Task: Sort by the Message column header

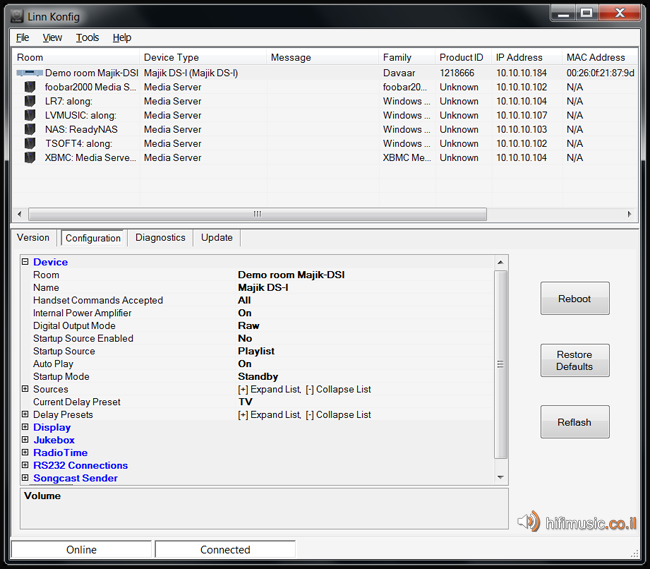Action: click(x=323, y=57)
